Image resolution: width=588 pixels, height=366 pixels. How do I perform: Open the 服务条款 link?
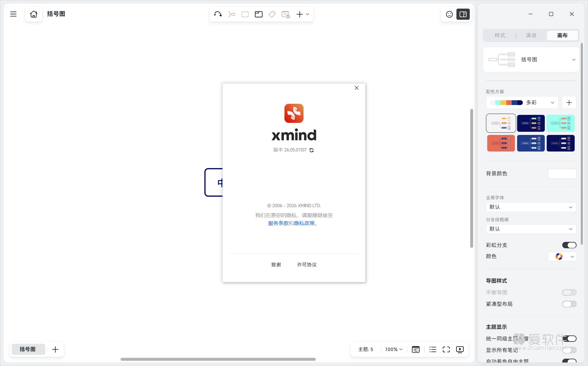[278, 223]
